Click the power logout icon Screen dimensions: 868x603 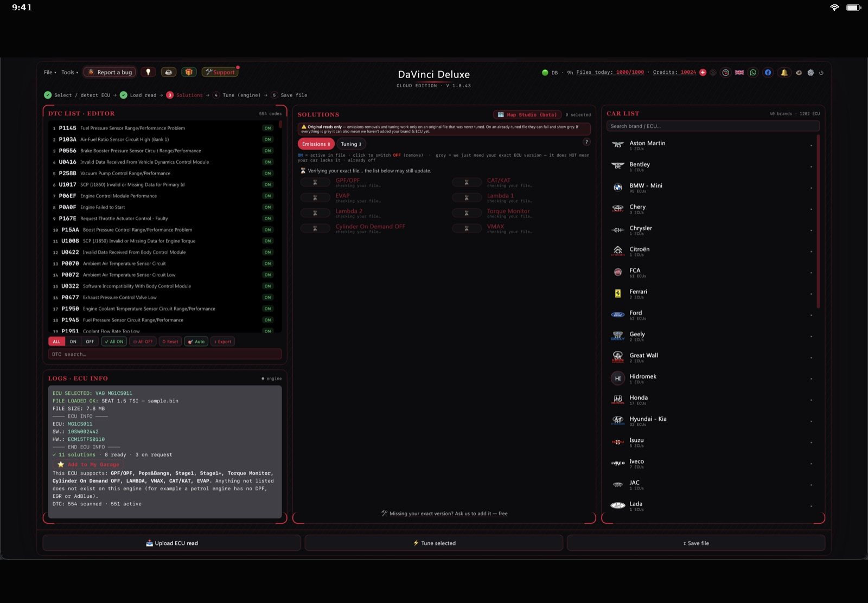tap(821, 73)
